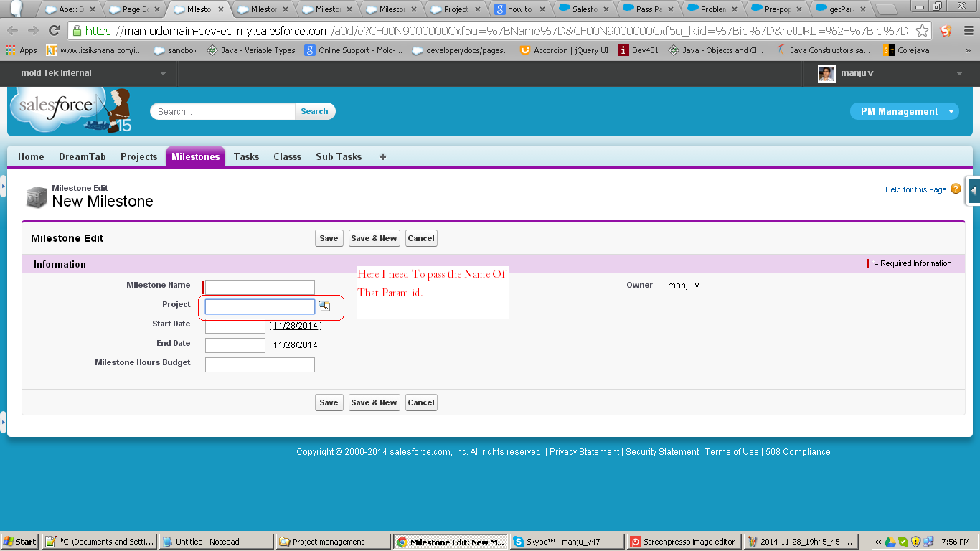Show hidden bookmarks with the » chevron

coord(968,50)
